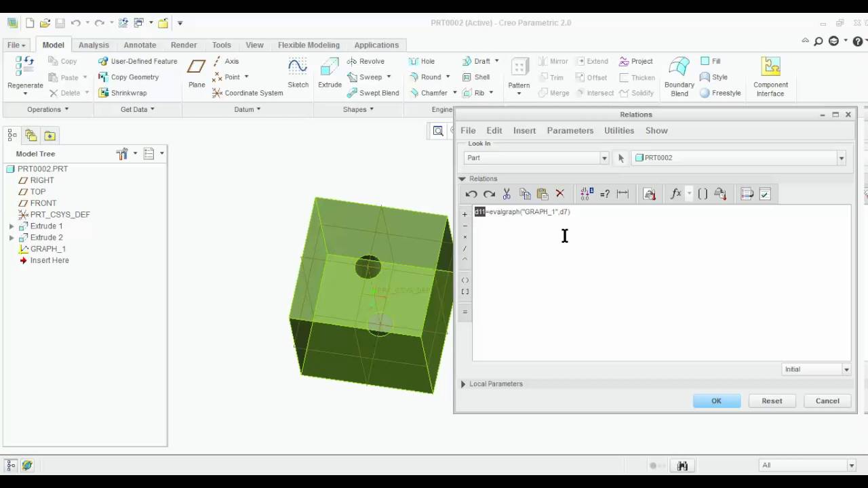Click the OK button
The width and height of the screenshot is (868, 488).
[717, 401]
